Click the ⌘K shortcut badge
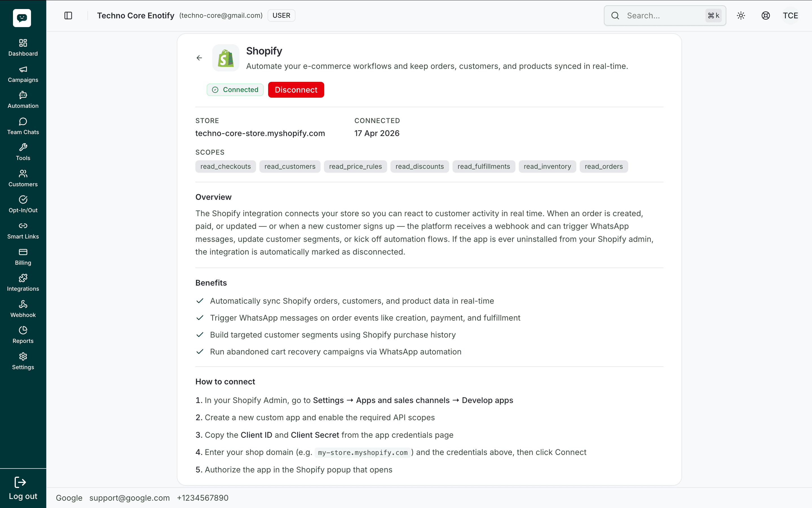812x508 pixels. [713, 16]
